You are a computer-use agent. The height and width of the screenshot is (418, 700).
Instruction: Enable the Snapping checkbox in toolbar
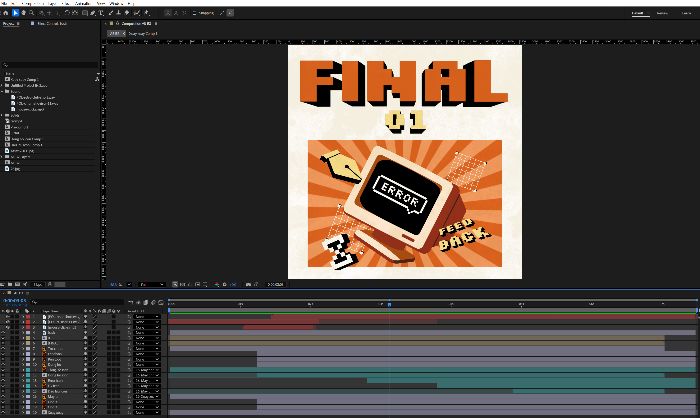tap(195, 13)
